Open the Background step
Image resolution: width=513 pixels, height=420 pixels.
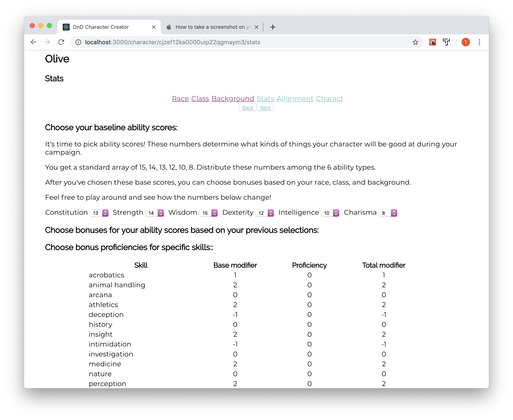pos(232,99)
